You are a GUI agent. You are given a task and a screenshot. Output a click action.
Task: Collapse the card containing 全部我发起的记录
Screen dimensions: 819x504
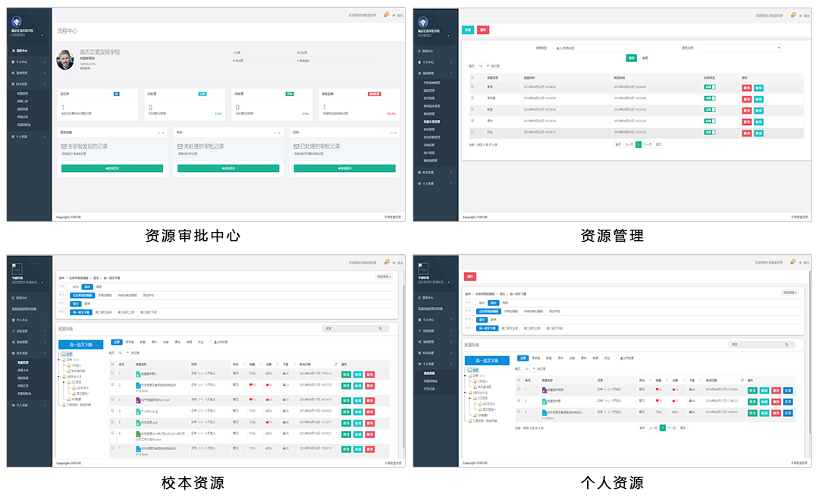(x=158, y=133)
